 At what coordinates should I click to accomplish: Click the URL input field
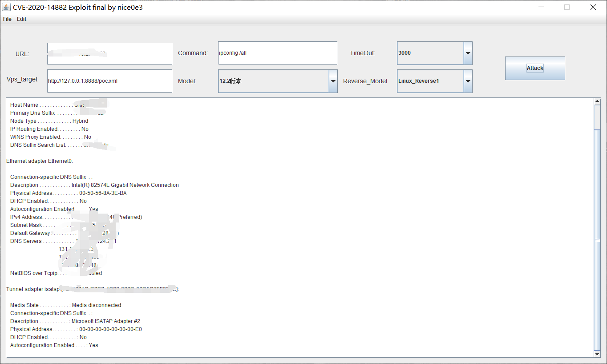[x=109, y=53]
